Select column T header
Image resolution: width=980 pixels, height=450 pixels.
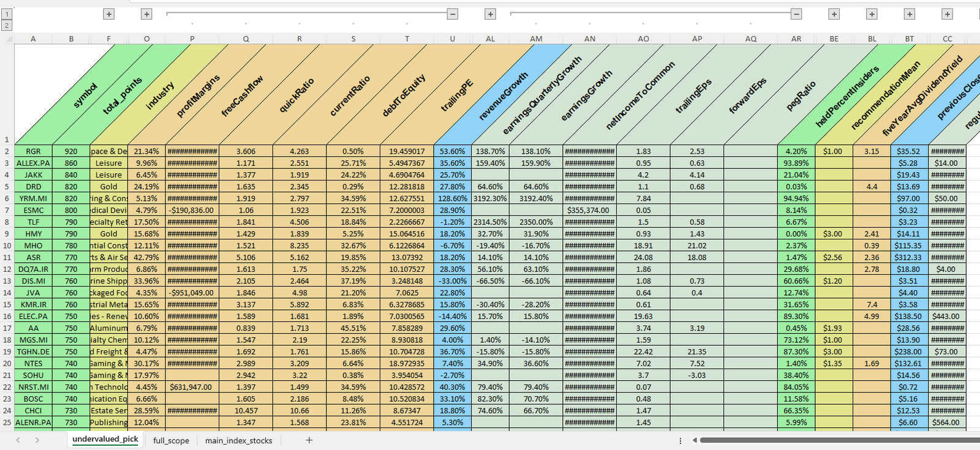tap(407, 39)
